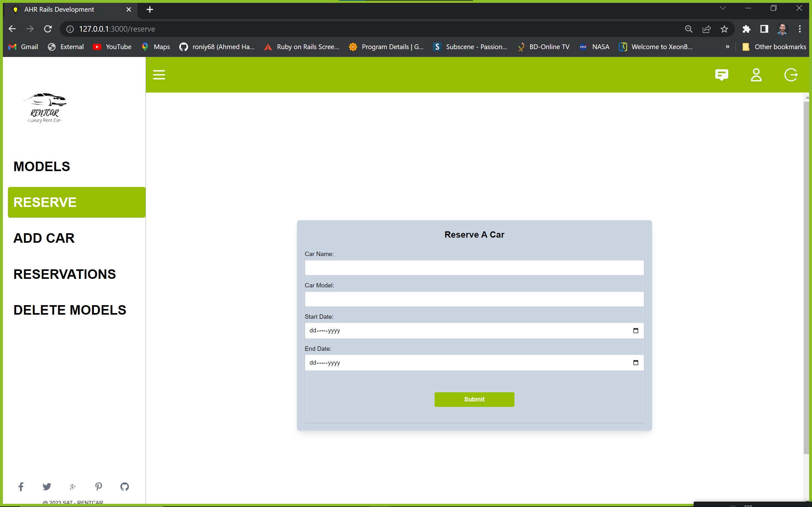Image resolution: width=812 pixels, height=507 pixels.
Task: Open the hamburger navigation menu
Action: coord(159,75)
